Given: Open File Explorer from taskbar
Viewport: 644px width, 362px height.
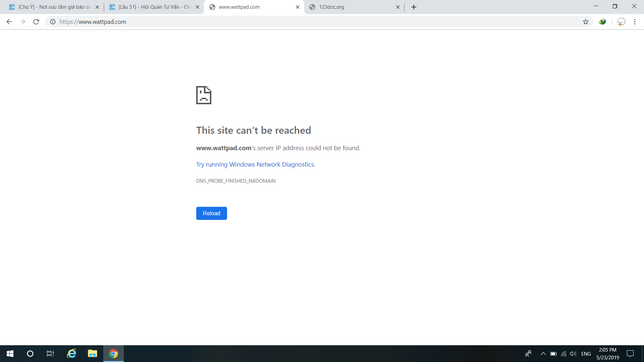Looking at the screenshot, I should pos(92,354).
